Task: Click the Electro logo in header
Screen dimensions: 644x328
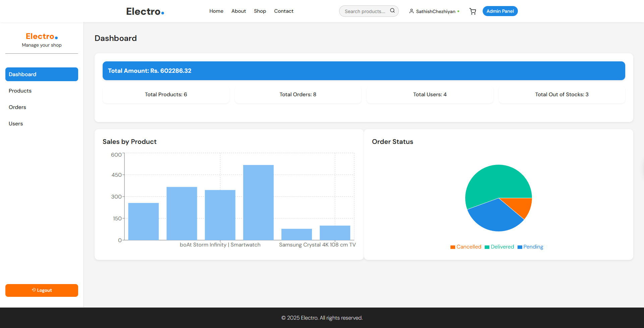Action: [x=145, y=11]
